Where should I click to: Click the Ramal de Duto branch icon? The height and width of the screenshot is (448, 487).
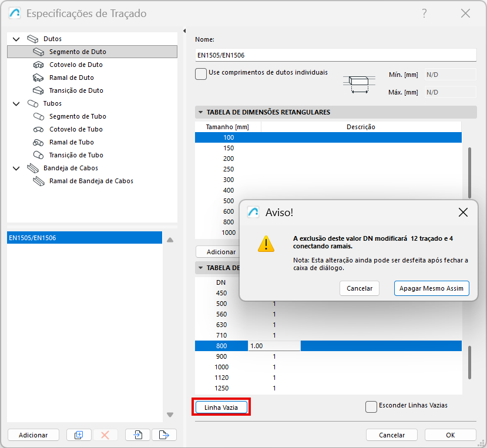[x=39, y=78]
